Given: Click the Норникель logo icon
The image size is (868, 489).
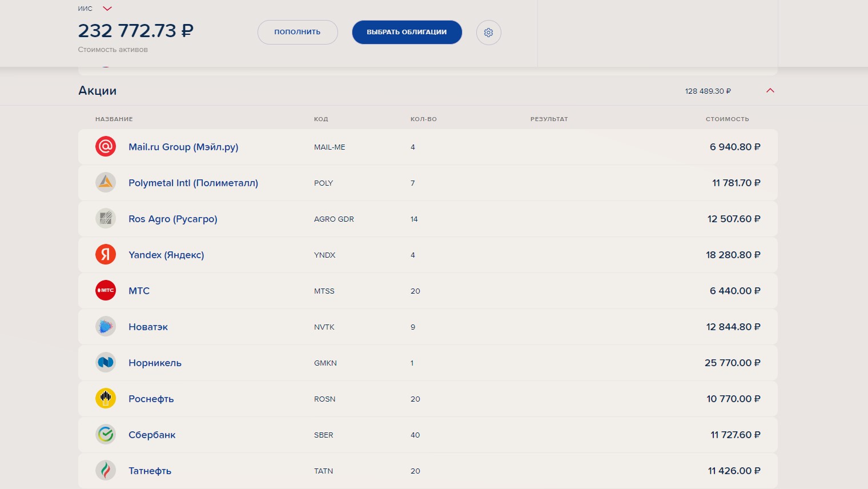Looking at the screenshot, I should (106, 363).
